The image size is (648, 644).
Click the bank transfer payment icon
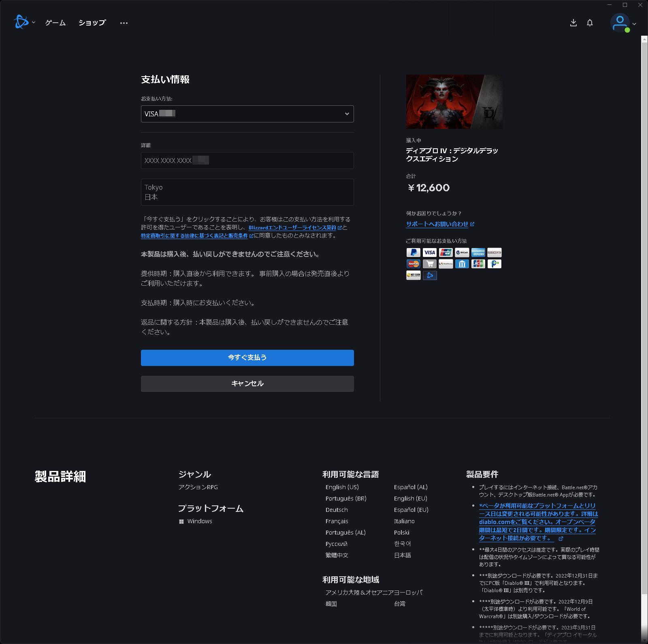coord(462,264)
